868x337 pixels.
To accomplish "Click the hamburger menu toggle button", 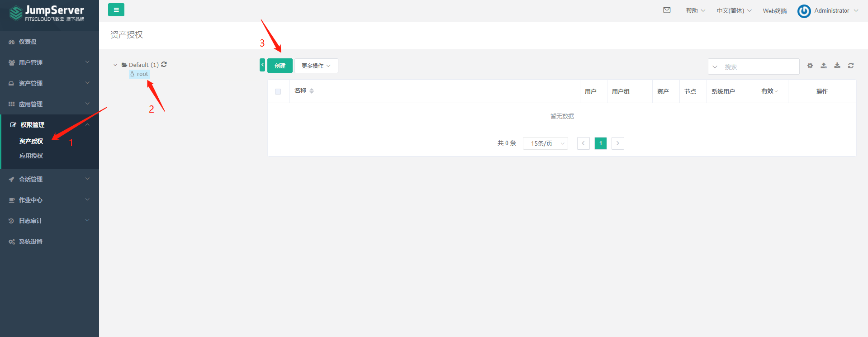I will pyautogui.click(x=116, y=9).
